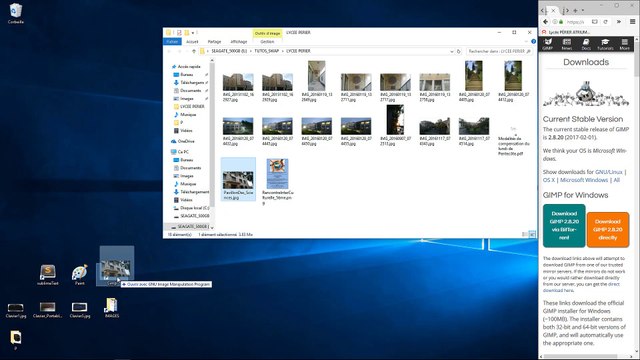Click the Outils d'image contextual tab
Viewport: 640px width, 360px height.
point(267,33)
